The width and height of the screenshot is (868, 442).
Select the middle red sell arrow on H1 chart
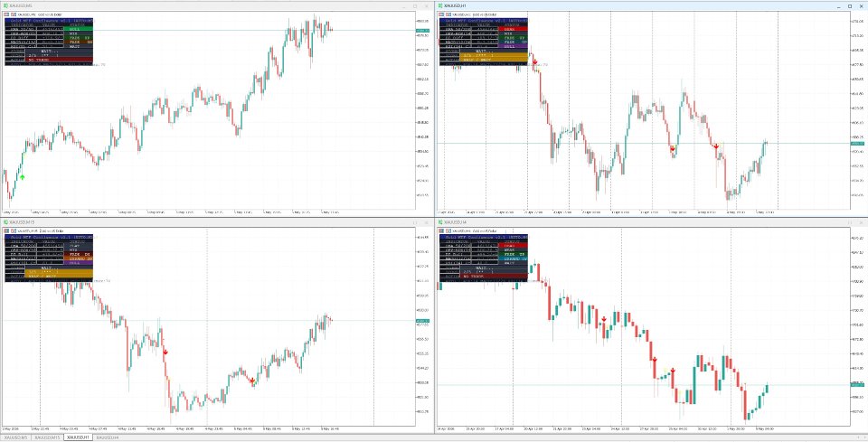coord(673,148)
